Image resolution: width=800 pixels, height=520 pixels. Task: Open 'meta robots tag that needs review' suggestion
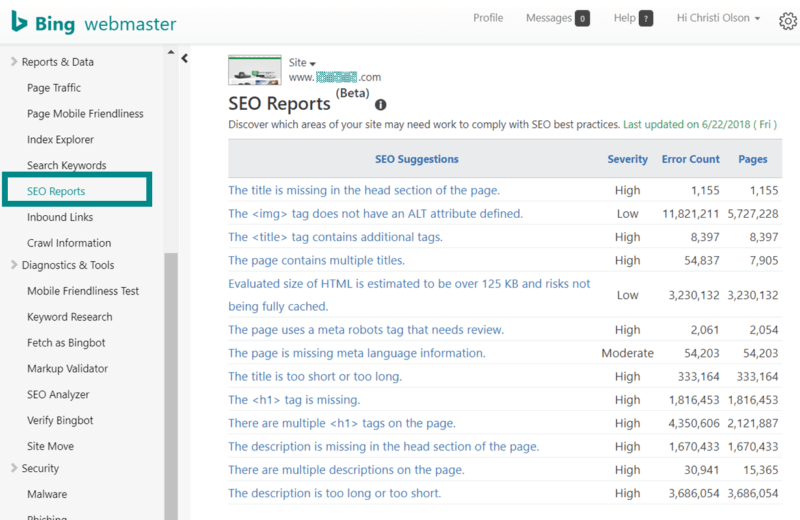366,330
